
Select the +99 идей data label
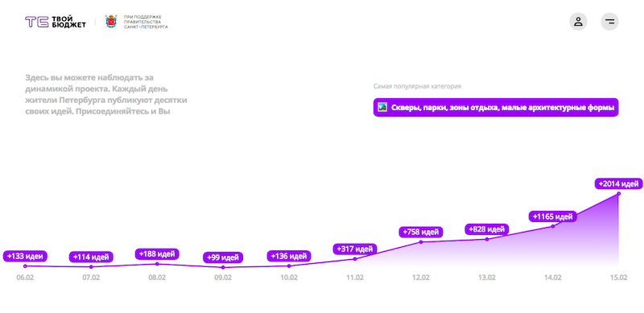[x=223, y=258]
